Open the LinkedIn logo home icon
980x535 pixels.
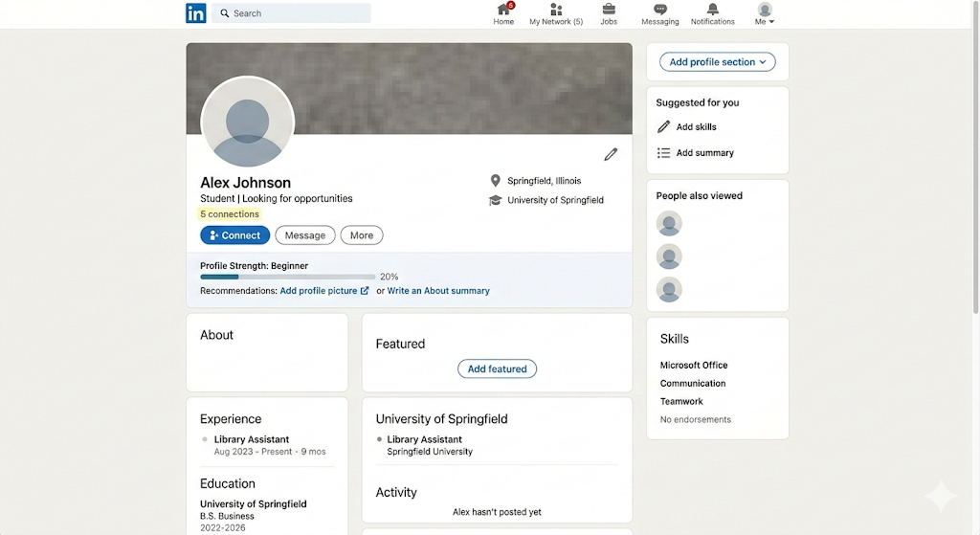(195, 13)
